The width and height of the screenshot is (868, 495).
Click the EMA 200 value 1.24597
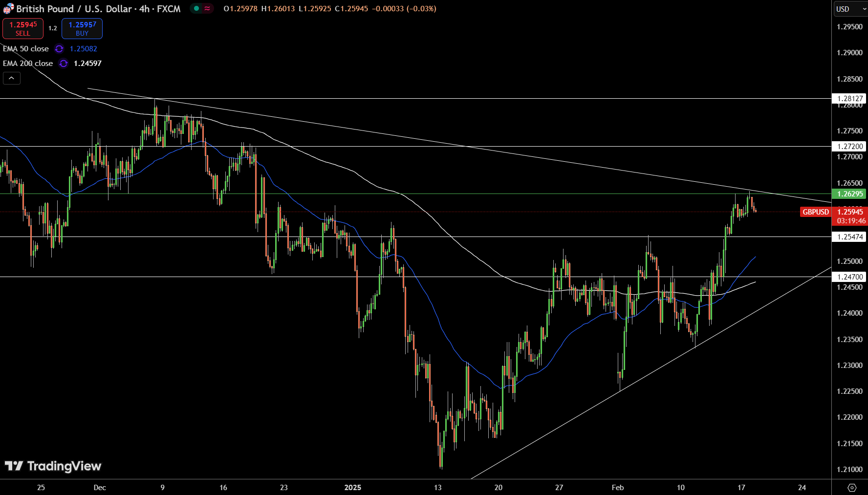click(x=87, y=64)
